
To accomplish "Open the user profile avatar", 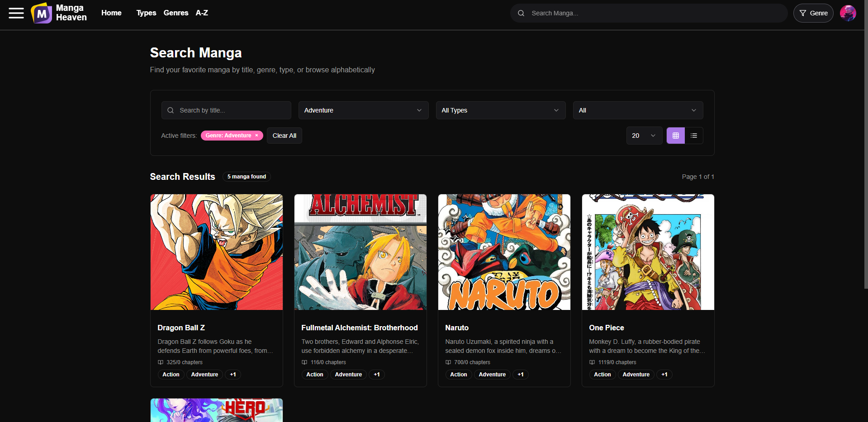I will (848, 13).
